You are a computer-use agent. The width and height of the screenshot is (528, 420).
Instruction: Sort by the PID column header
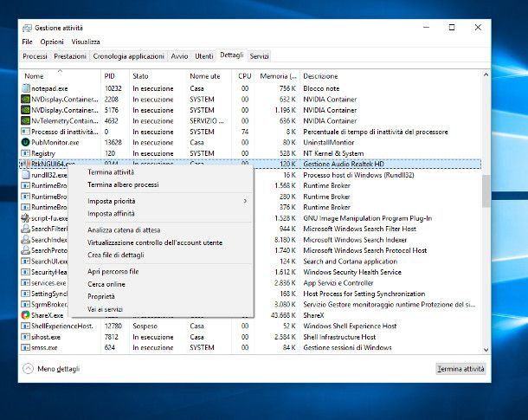click(115, 76)
